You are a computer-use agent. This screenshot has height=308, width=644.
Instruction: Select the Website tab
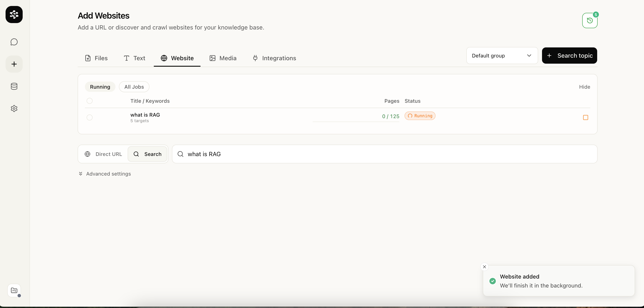coord(177,58)
